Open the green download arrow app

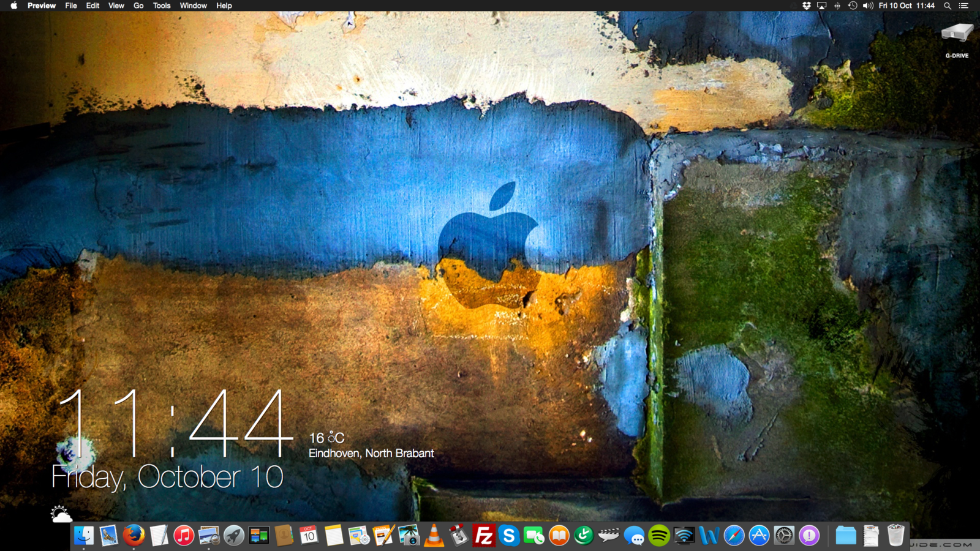584,536
